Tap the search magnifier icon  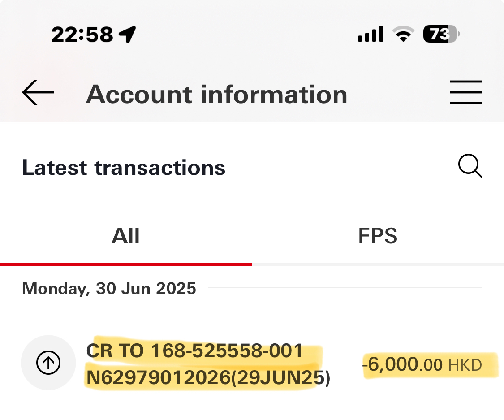point(470,165)
